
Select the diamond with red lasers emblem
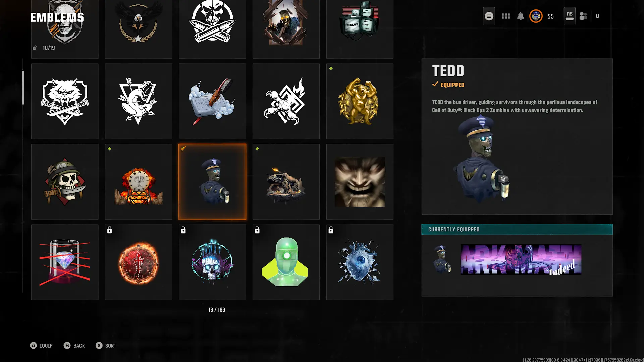click(x=65, y=262)
